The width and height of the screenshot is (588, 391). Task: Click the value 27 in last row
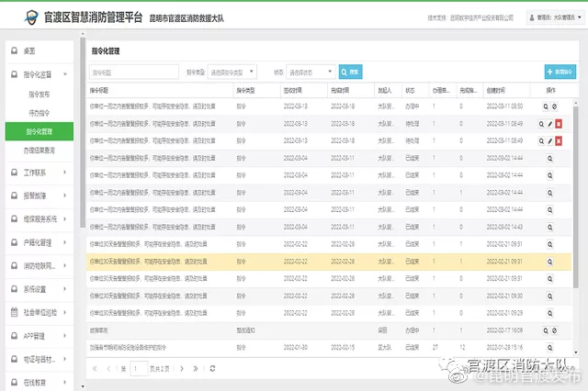click(x=435, y=348)
